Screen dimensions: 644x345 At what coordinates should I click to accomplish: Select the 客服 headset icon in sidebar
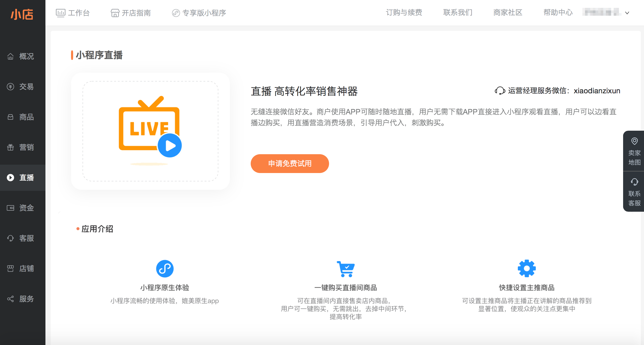(10, 238)
